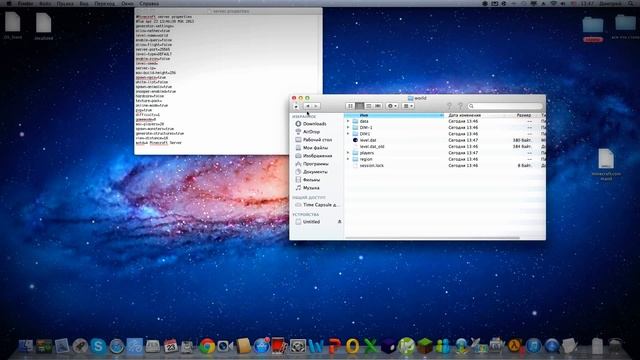Image resolution: width=640 pixels, height=360 pixels.
Task: Open the Переход menu
Action: (104, 3)
